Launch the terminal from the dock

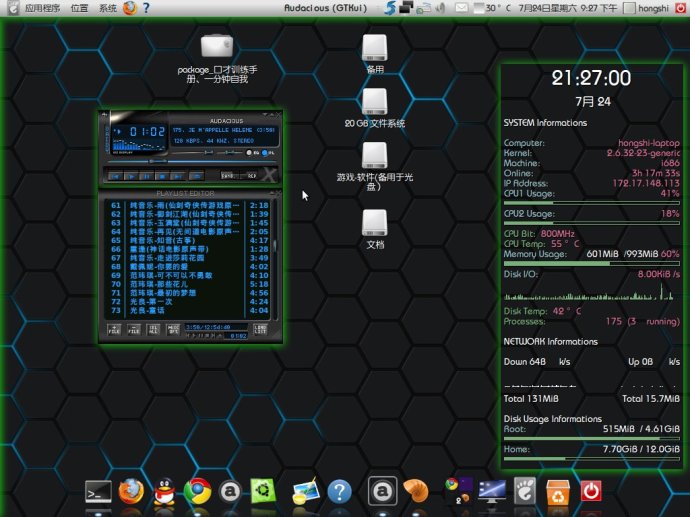[x=98, y=491]
